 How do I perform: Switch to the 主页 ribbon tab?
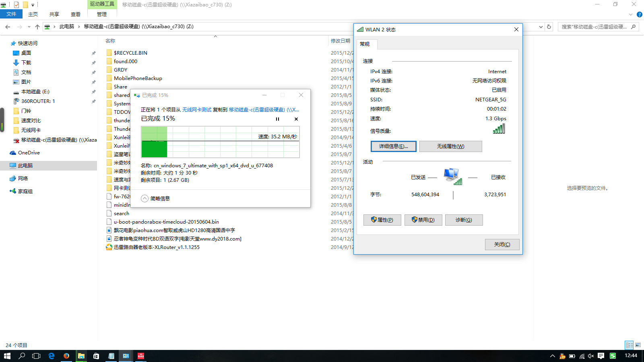click(x=33, y=14)
